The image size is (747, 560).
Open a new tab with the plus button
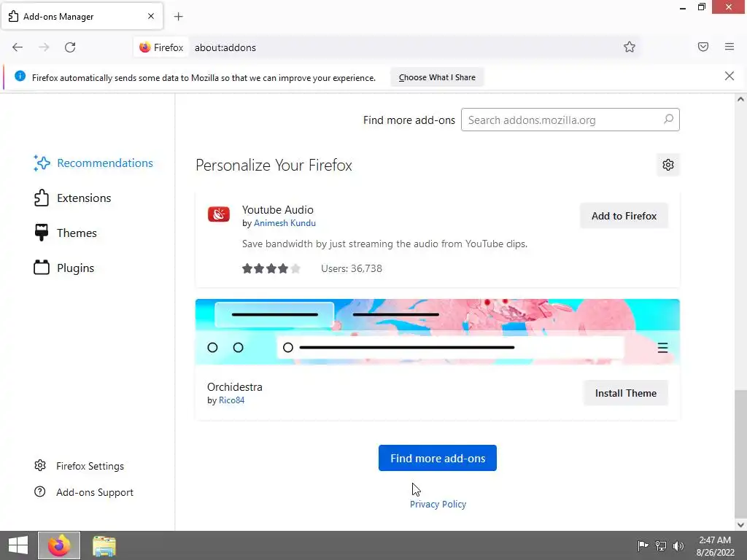point(178,17)
